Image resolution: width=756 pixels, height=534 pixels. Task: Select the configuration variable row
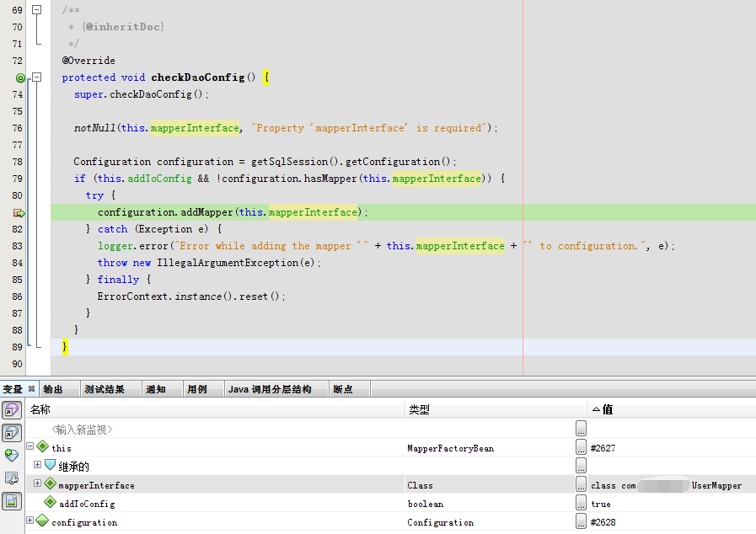pyautogui.click(x=390, y=521)
